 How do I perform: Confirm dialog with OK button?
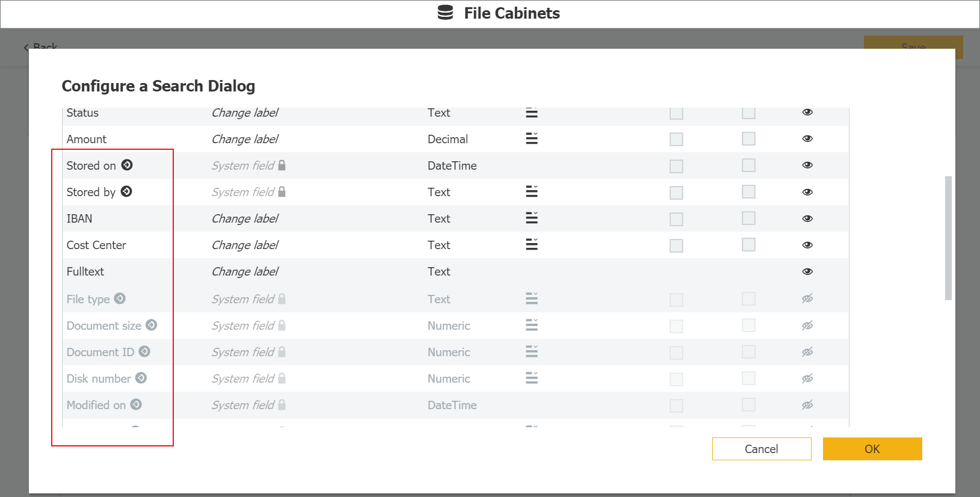click(x=872, y=449)
